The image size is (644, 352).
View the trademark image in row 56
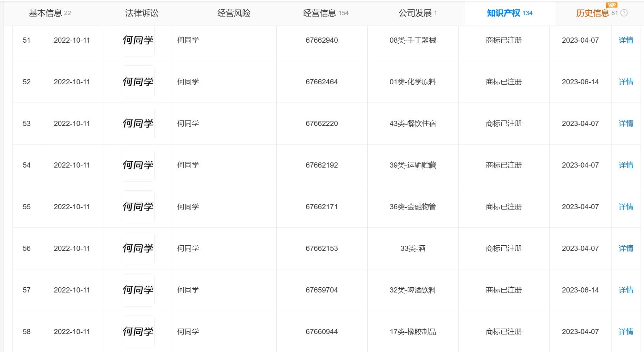pos(138,248)
